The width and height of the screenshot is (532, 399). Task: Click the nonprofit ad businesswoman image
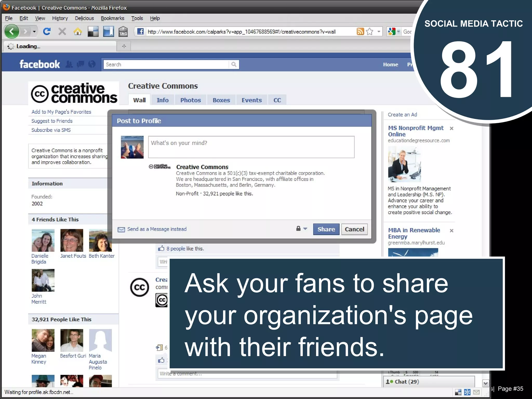click(x=404, y=164)
